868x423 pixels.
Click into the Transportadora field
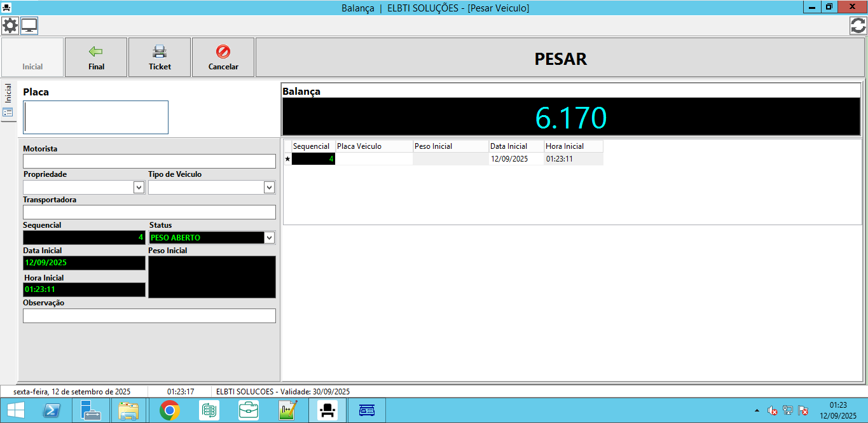tap(149, 212)
